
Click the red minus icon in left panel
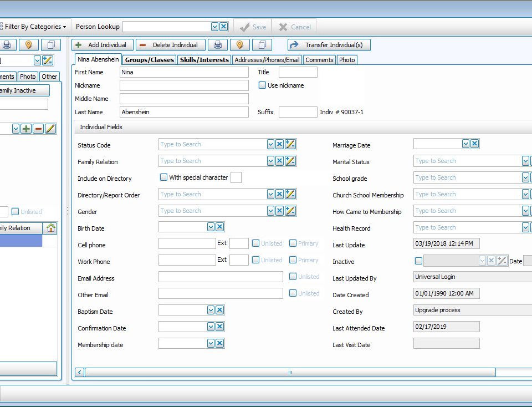pos(38,129)
